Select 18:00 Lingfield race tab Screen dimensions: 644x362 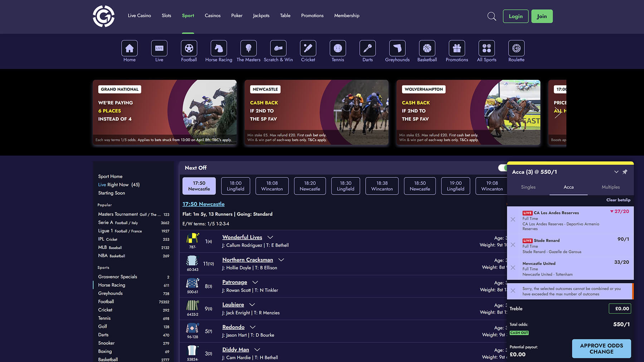coord(235,186)
